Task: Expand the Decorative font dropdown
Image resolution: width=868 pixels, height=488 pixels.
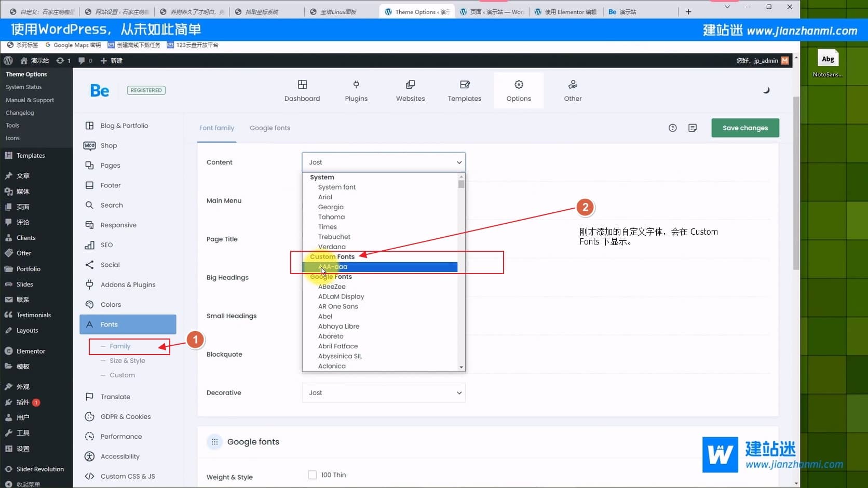Action: click(x=383, y=393)
